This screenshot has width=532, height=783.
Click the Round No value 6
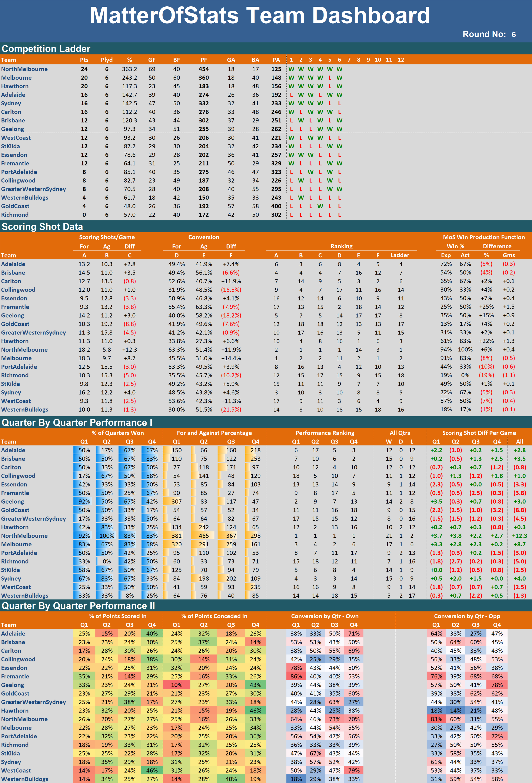[x=513, y=34]
